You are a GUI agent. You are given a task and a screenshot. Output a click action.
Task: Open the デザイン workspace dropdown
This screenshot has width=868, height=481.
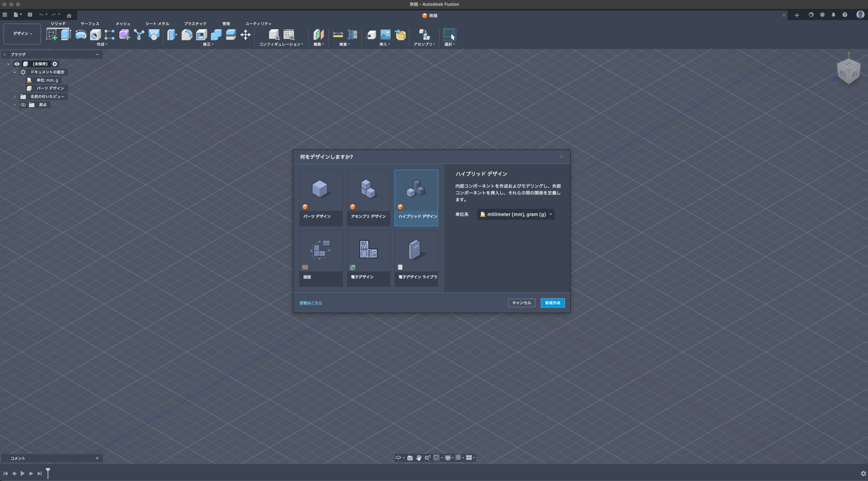pos(22,34)
